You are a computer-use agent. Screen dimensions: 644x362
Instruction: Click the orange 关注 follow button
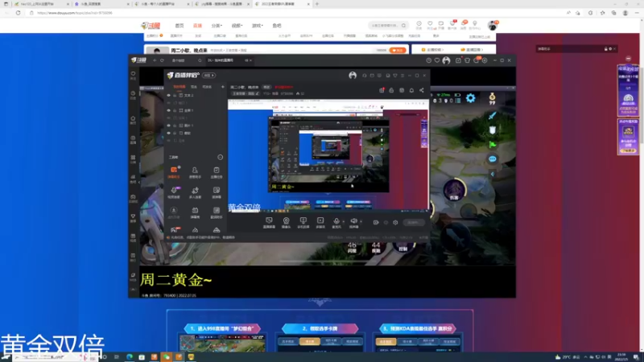click(x=397, y=50)
